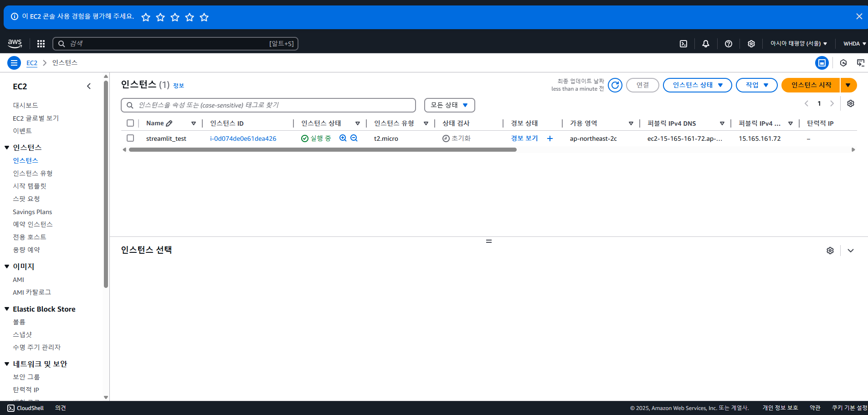The height and width of the screenshot is (415, 868).
Task: Click the table horizontal scrollbar
Action: point(323,149)
